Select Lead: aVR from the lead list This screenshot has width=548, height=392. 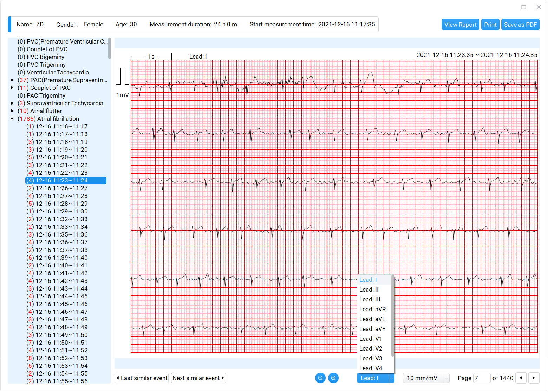click(x=372, y=309)
